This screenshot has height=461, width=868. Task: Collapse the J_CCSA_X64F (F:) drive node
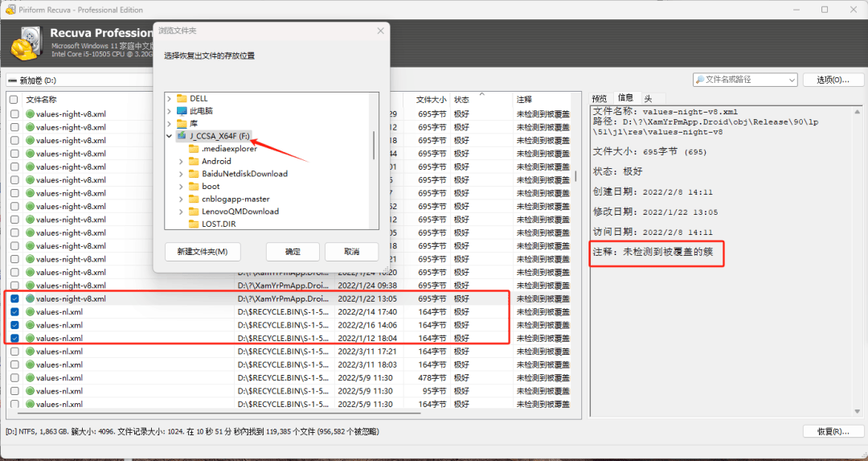169,136
